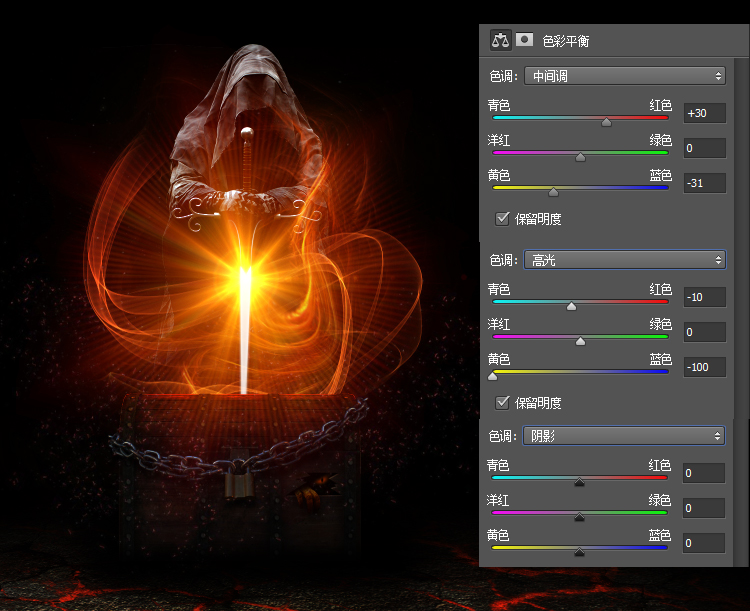750x611 pixels.
Task: Click the shadows cyan-red value field
Action: coord(704,473)
